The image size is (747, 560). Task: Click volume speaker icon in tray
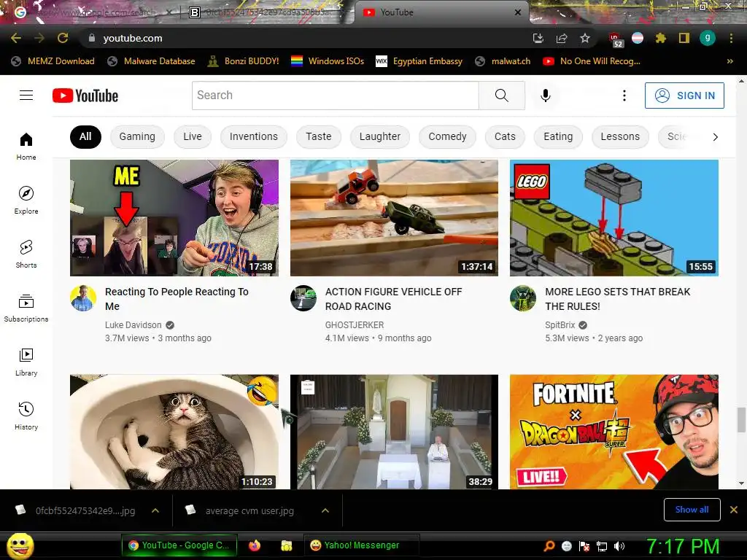[x=619, y=546]
